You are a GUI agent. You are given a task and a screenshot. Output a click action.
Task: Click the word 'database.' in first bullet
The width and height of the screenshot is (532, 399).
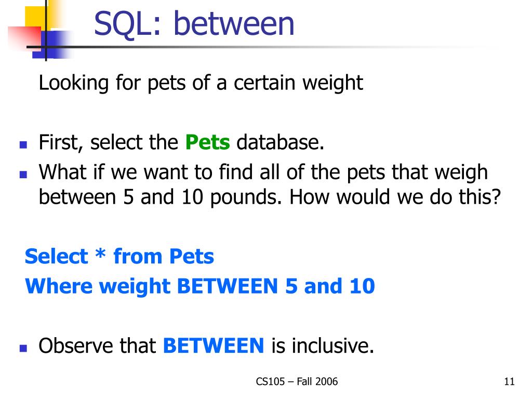[280, 142]
